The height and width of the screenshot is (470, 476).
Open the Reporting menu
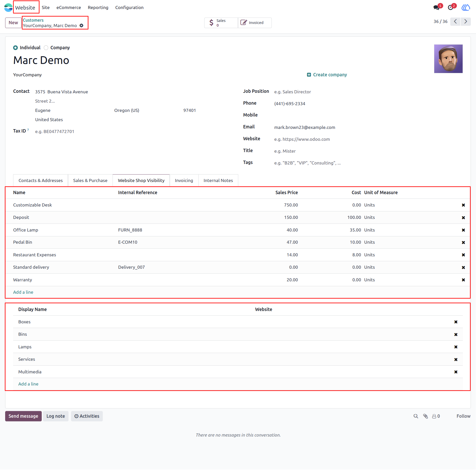pos(98,7)
